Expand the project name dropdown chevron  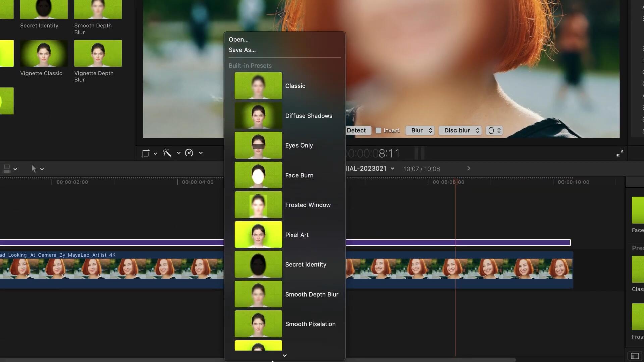[392, 169]
